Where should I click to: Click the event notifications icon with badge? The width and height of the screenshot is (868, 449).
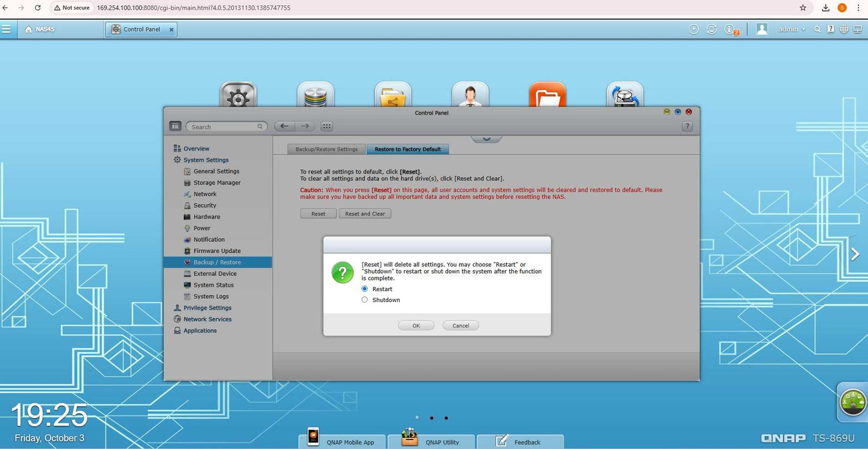[730, 30]
